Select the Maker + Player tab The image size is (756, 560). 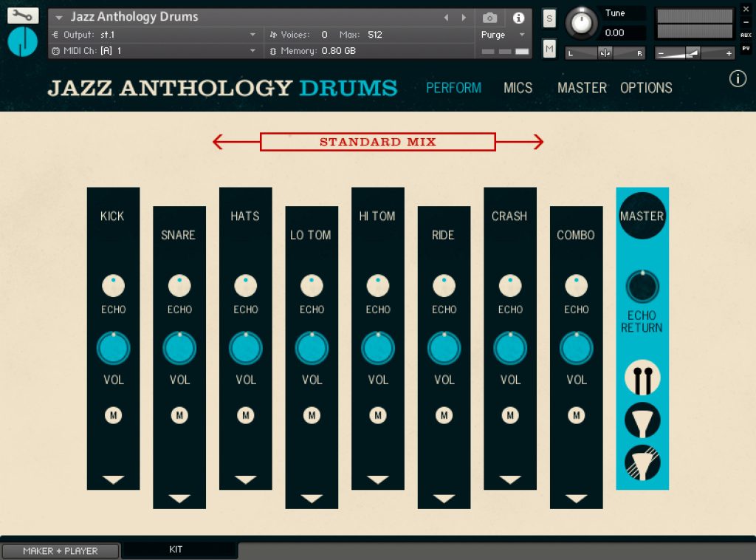point(61,551)
